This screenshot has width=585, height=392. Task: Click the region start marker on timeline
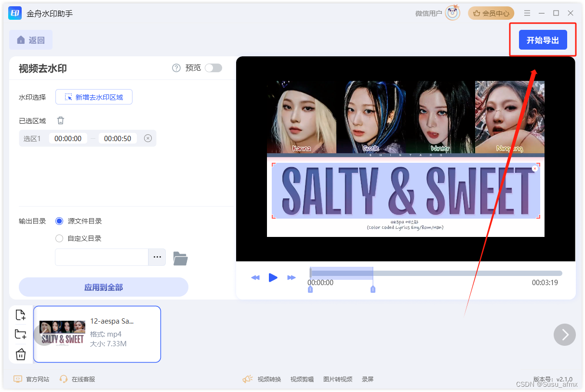(310, 289)
